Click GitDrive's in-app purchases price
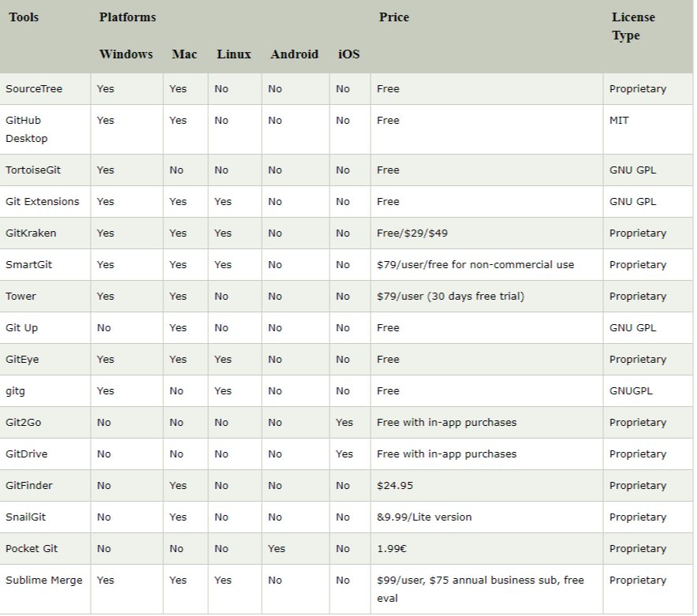Viewport: 697px width, 616px height. coord(447,454)
